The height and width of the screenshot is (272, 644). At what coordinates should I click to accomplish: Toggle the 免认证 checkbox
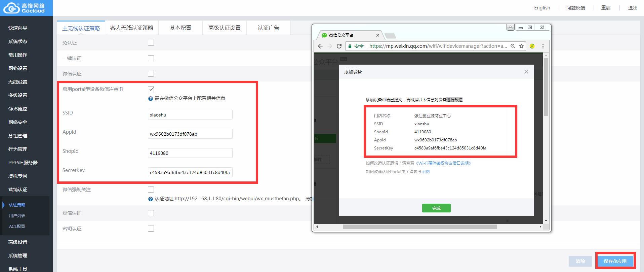coord(151,43)
